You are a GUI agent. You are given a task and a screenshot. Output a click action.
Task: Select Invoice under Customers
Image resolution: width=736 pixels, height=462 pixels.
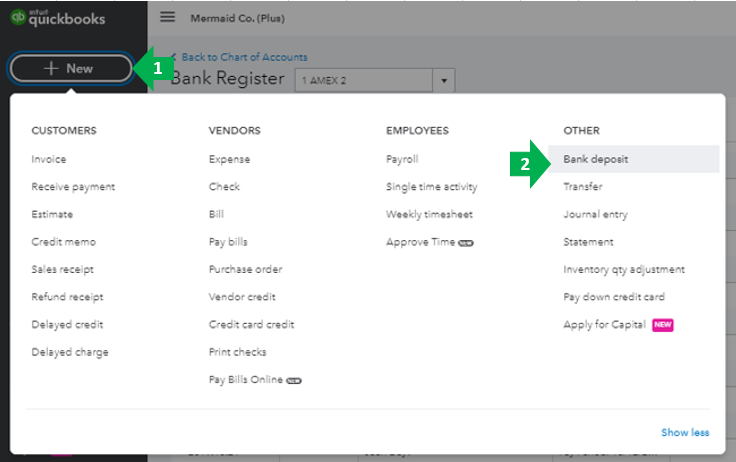[x=49, y=159]
